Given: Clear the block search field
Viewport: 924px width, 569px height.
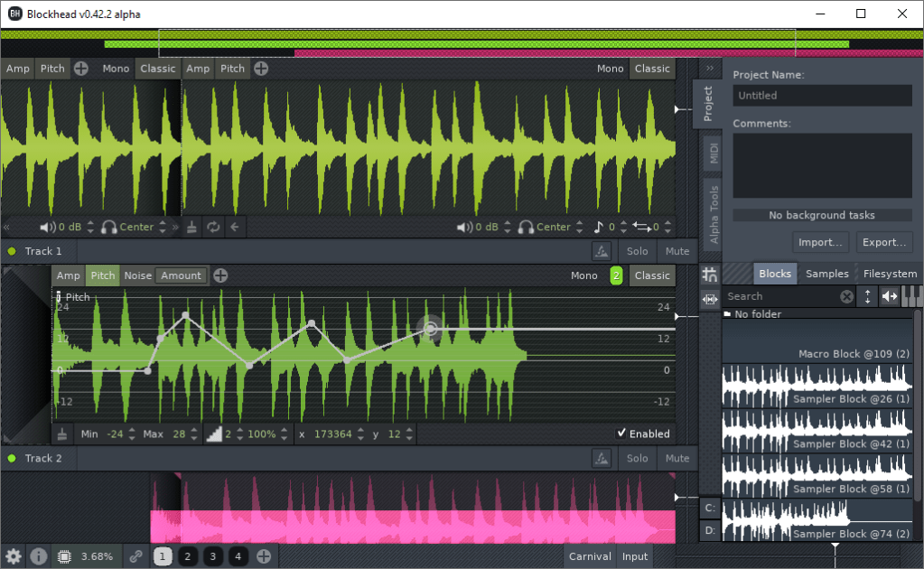Looking at the screenshot, I should tap(846, 296).
